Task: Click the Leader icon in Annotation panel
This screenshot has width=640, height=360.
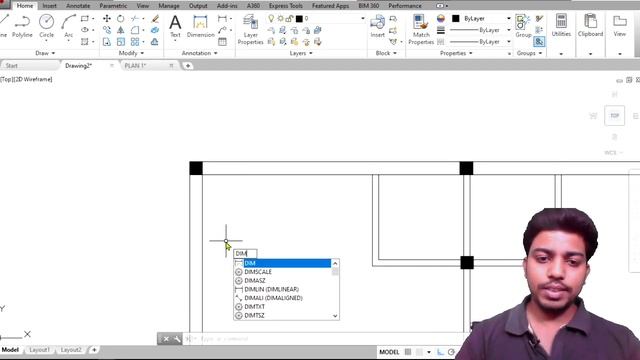Action: pos(222,30)
